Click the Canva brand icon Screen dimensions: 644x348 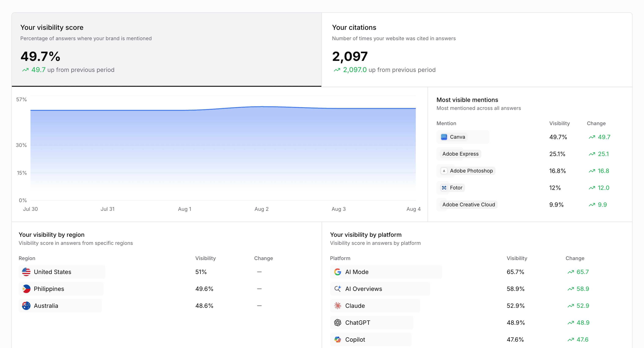point(444,137)
